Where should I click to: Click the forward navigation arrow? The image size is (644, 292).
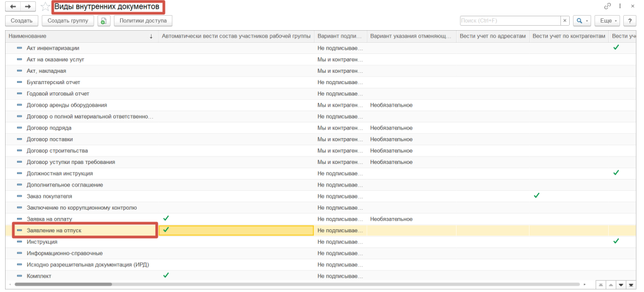[29, 6]
